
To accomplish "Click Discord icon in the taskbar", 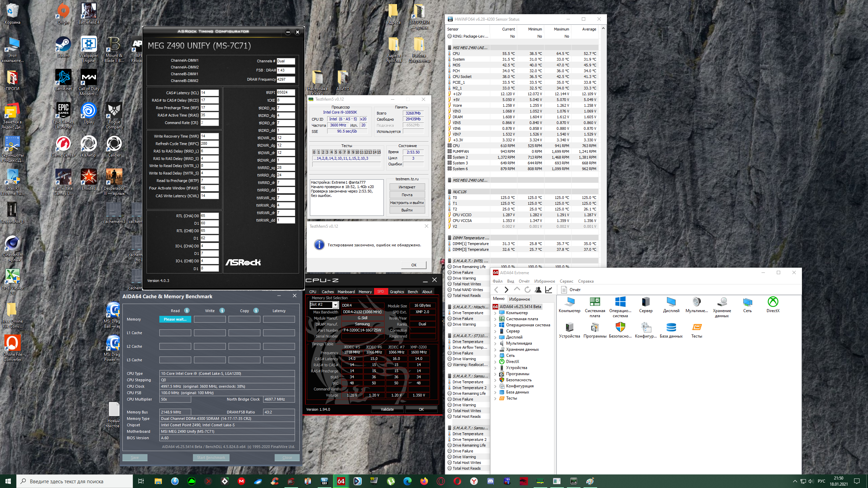I will [x=490, y=481].
